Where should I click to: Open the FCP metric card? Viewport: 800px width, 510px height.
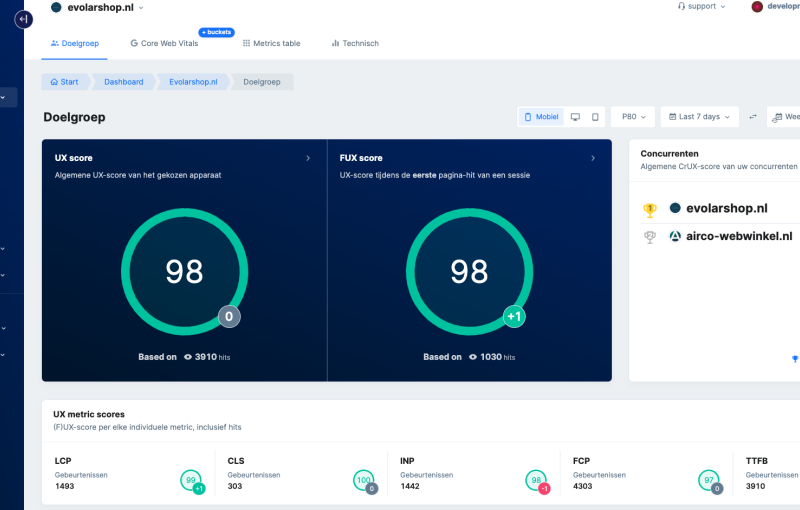tap(647, 474)
